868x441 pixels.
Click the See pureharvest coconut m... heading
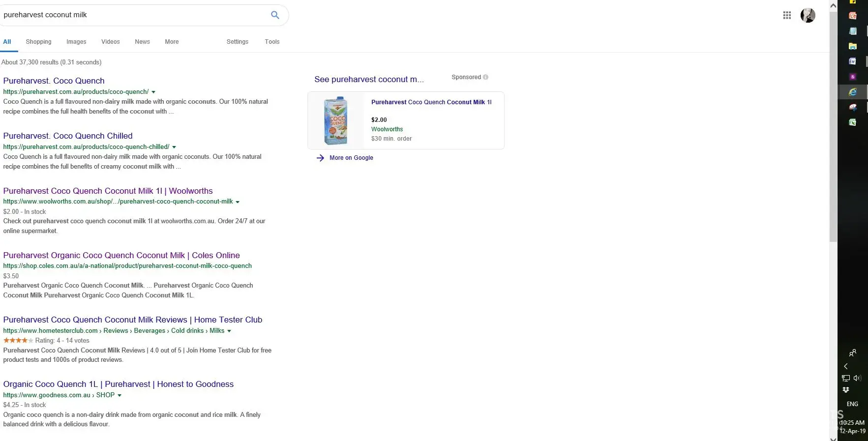click(369, 79)
